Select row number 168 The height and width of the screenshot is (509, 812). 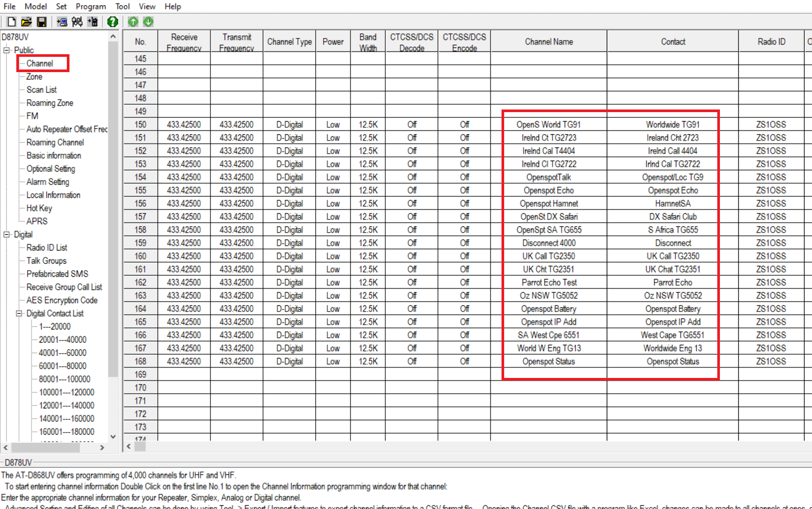[x=141, y=362]
